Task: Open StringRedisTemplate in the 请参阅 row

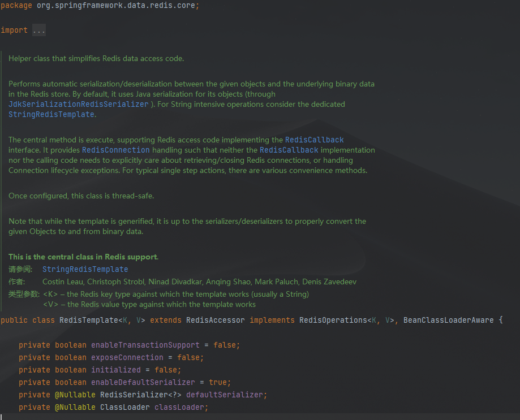Action: [x=85, y=269]
